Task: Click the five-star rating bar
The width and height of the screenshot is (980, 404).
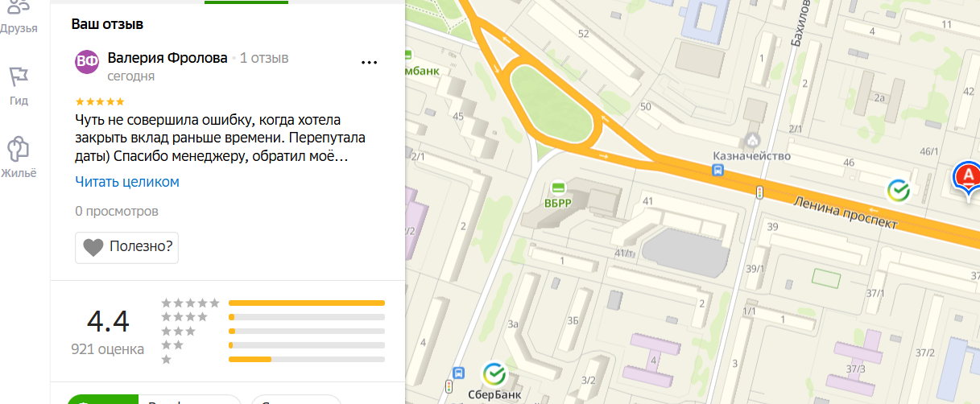Action: click(x=307, y=303)
